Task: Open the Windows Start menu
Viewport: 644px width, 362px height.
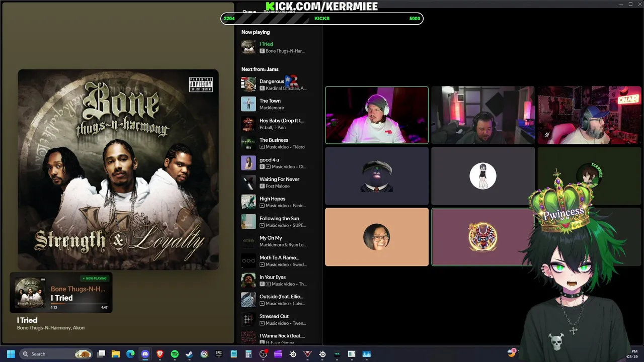Action: [x=11, y=354]
